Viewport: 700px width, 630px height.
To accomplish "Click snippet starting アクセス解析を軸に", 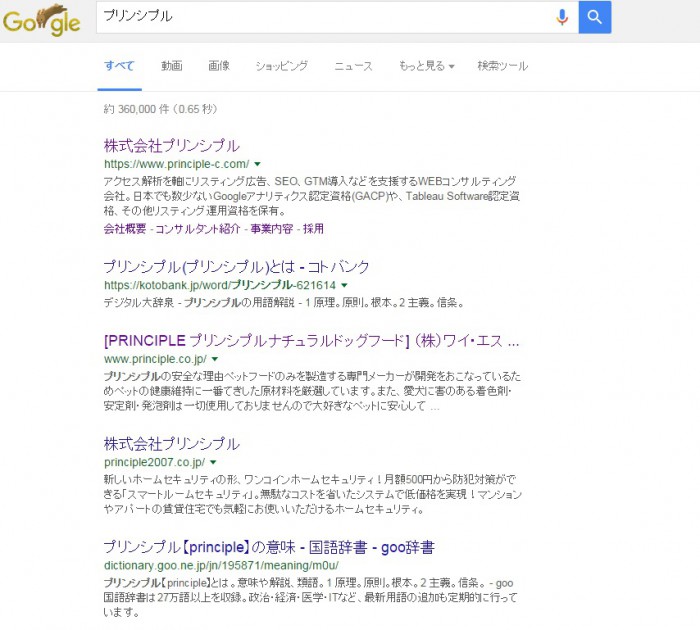I will click(312, 196).
